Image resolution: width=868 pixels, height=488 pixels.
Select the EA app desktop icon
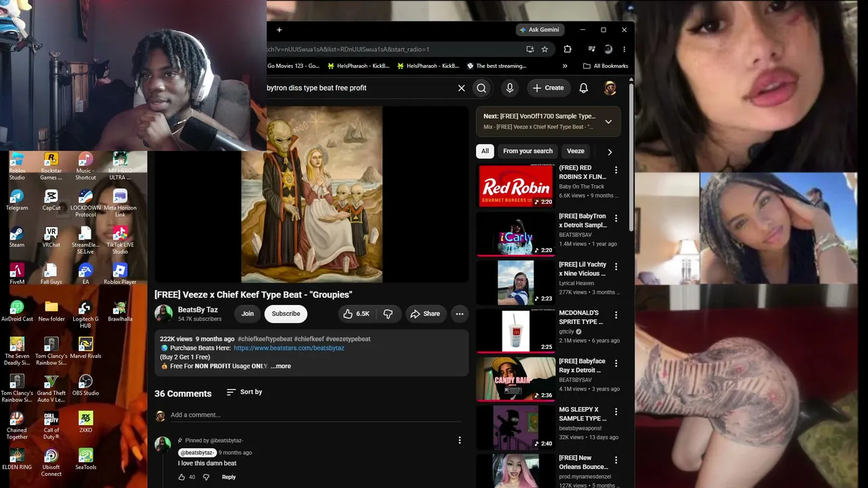pos(85,274)
